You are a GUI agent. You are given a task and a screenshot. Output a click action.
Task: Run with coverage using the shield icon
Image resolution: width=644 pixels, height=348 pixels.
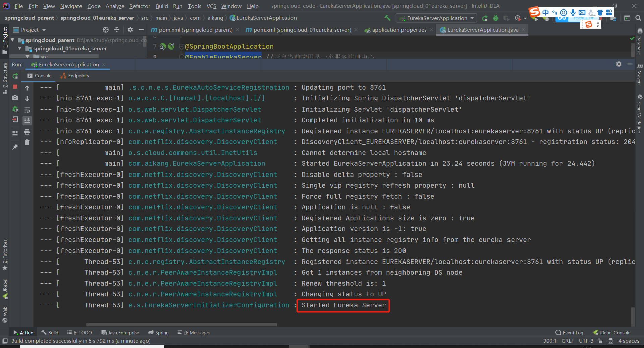click(x=506, y=18)
